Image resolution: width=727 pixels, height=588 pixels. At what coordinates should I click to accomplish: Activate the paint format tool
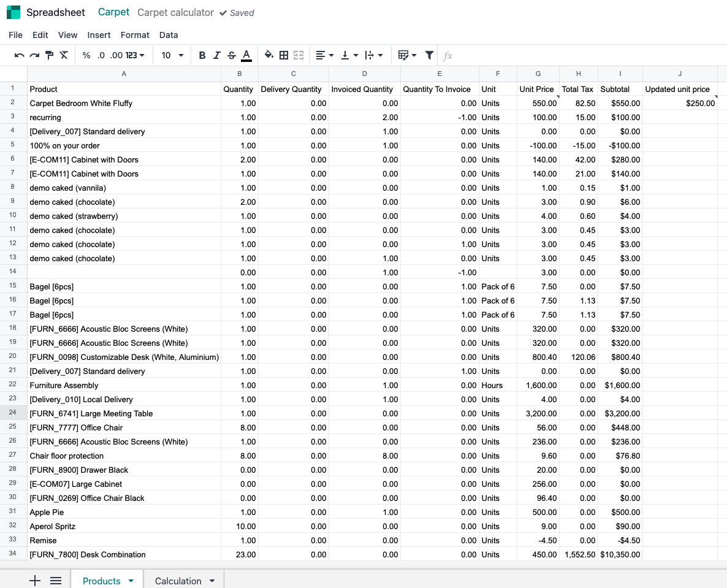coord(50,55)
